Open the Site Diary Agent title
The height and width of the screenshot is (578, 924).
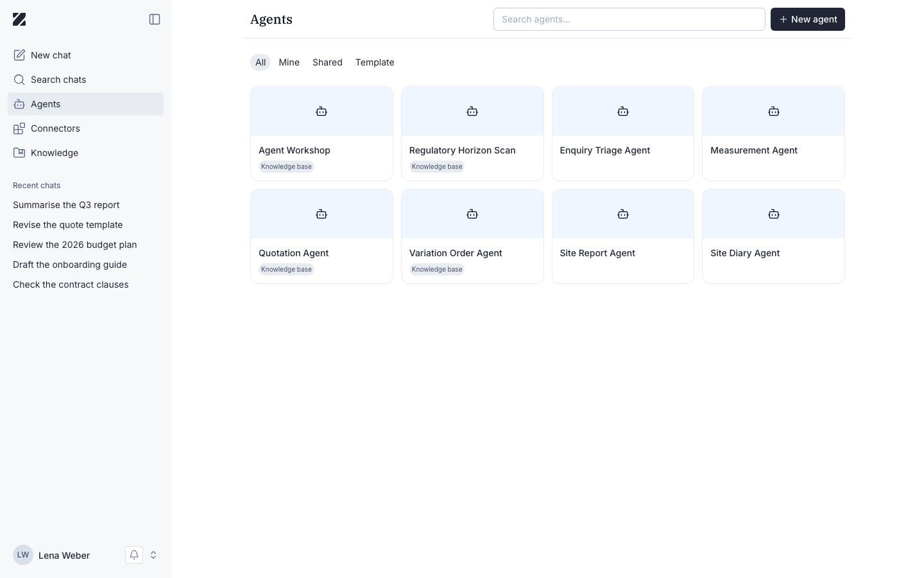click(745, 253)
